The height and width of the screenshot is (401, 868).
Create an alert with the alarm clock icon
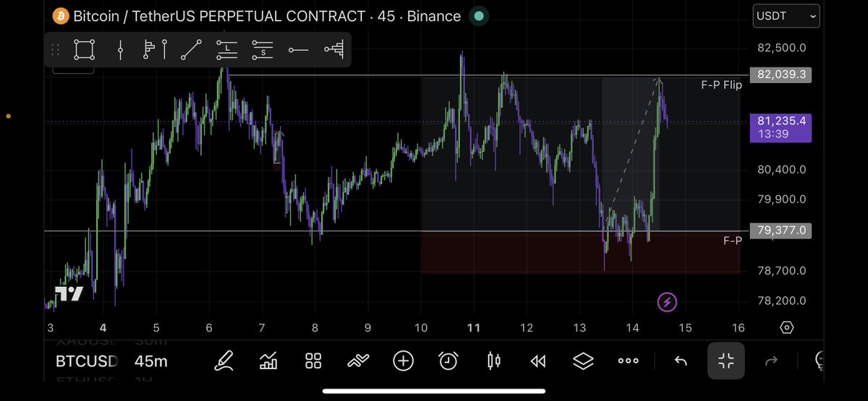pos(448,361)
